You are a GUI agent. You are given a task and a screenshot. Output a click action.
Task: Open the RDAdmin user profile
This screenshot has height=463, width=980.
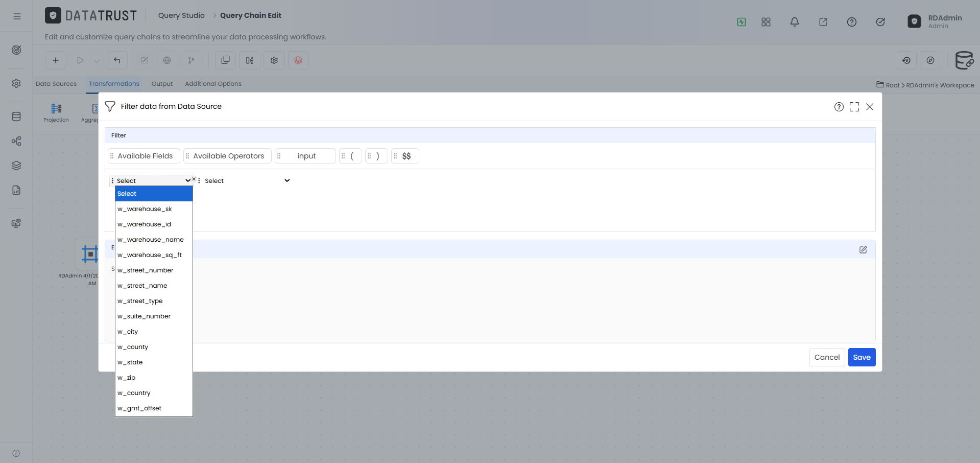tap(935, 21)
